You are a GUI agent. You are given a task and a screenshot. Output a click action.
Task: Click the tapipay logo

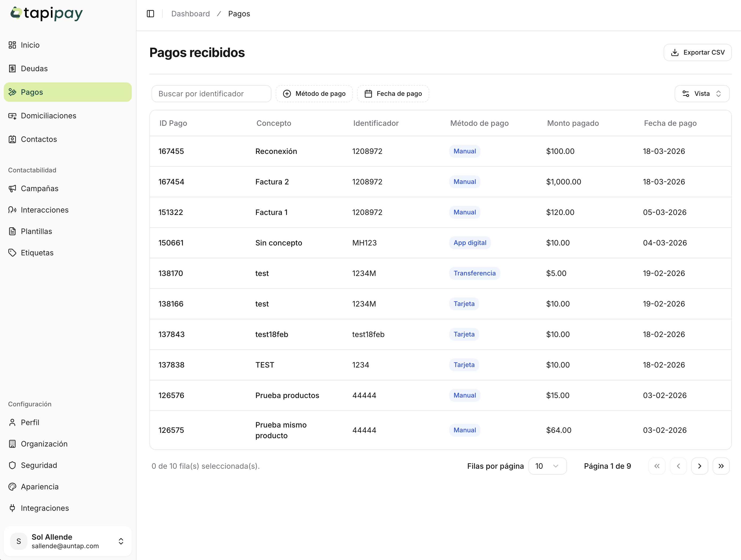(x=47, y=13)
